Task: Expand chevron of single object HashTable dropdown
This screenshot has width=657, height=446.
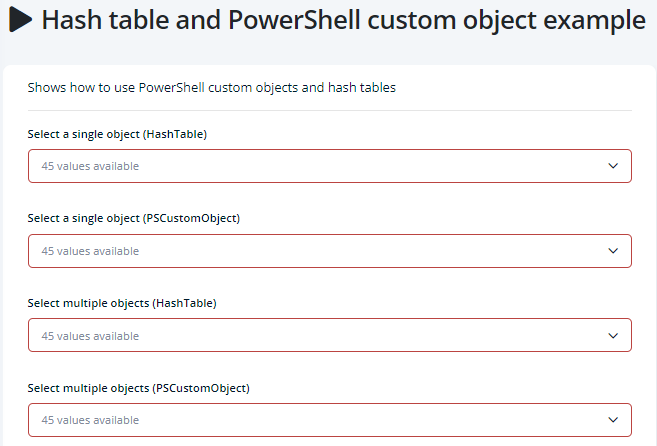Action: click(613, 166)
